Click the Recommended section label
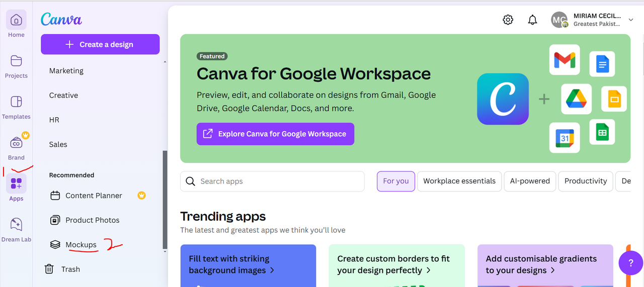Image resolution: width=644 pixels, height=287 pixels. [71, 175]
